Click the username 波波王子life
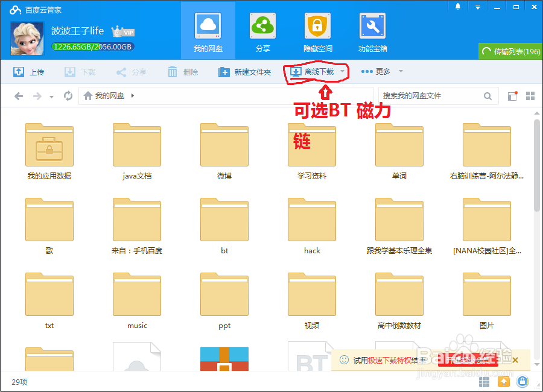The width and height of the screenshot is (543, 392). coord(78,31)
